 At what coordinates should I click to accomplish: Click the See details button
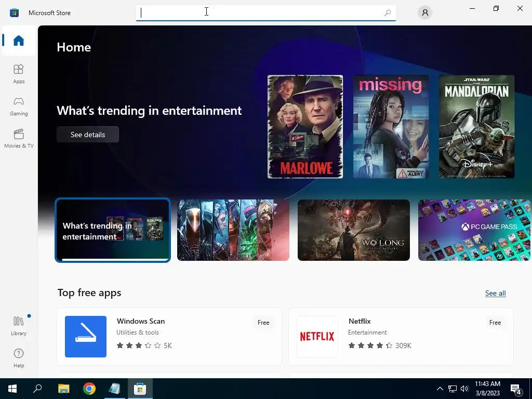(x=88, y=135)
